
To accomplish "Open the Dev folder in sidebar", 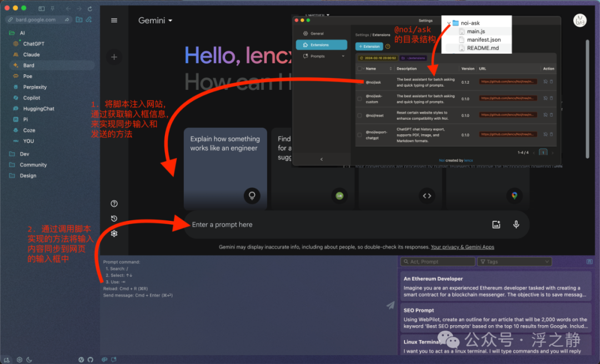I will tap(24, 154).
